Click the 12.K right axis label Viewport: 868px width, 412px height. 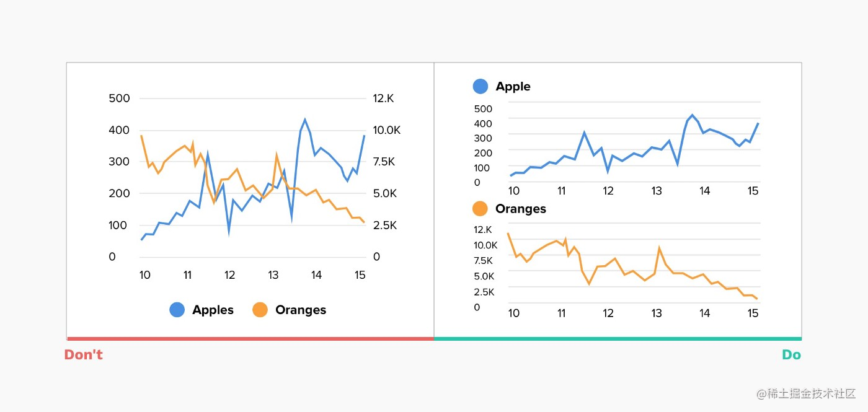point(383,99)
